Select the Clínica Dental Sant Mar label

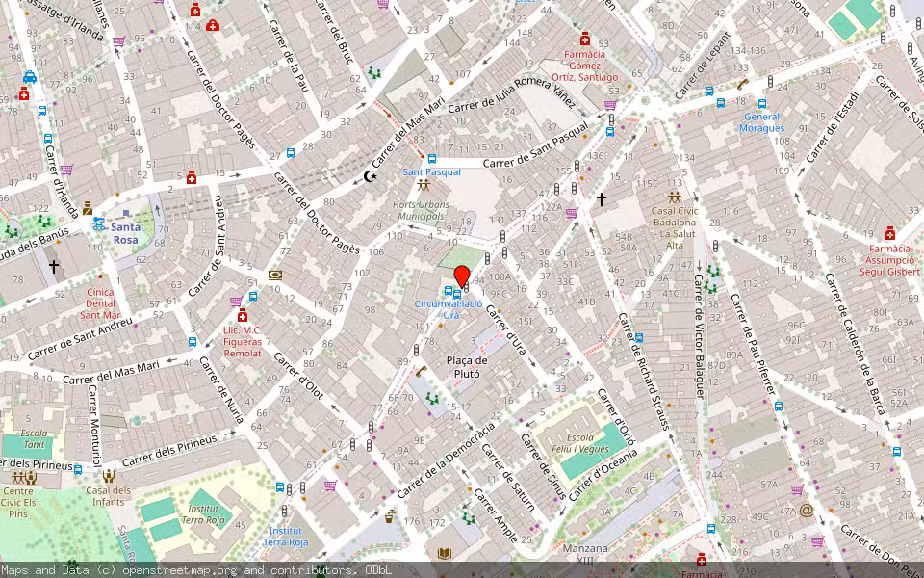100,303
